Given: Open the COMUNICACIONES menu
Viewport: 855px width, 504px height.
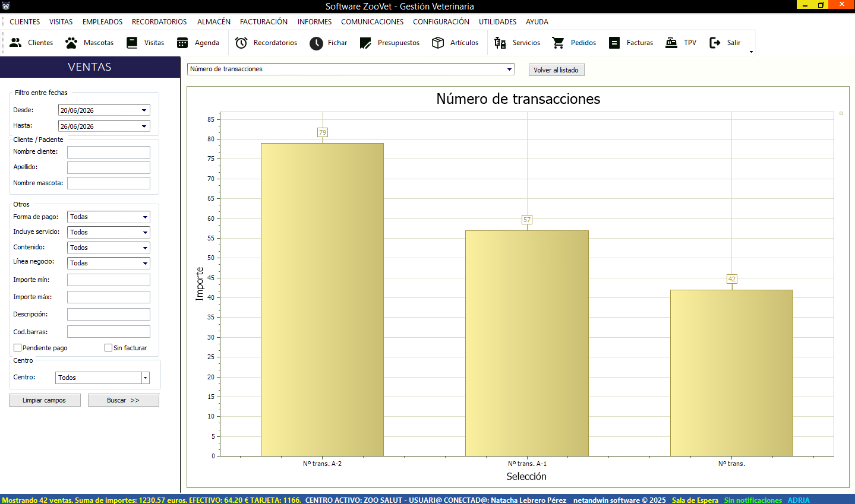Looking at the screenshot, I should tap(373, 22).
